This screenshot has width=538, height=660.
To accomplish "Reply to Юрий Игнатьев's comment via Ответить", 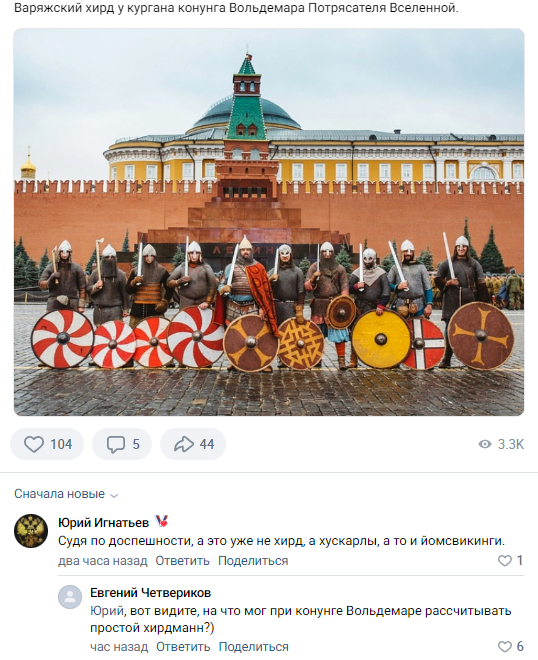I will (x=182, y=561).
